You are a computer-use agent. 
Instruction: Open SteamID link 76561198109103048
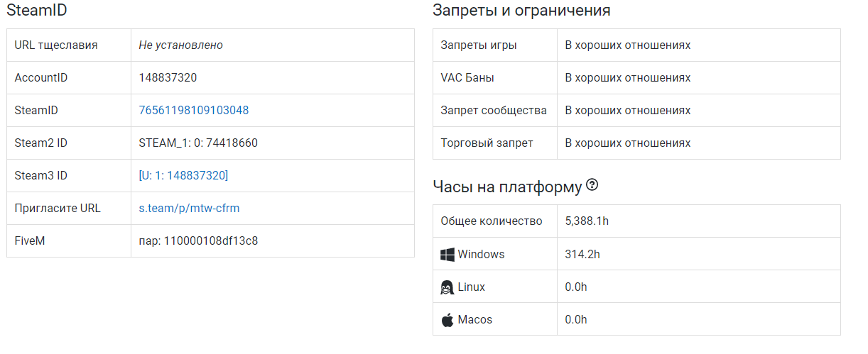[x=194, y=111]
